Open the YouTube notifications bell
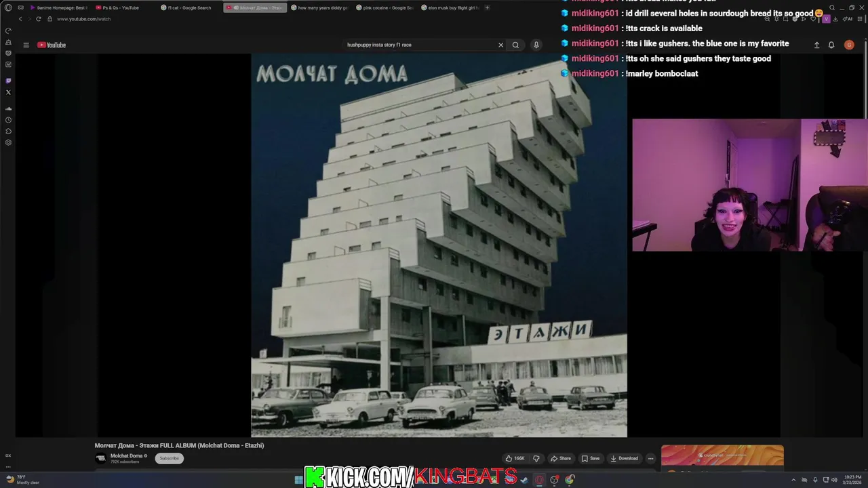 pyautogui.click(x=831, y=45)
